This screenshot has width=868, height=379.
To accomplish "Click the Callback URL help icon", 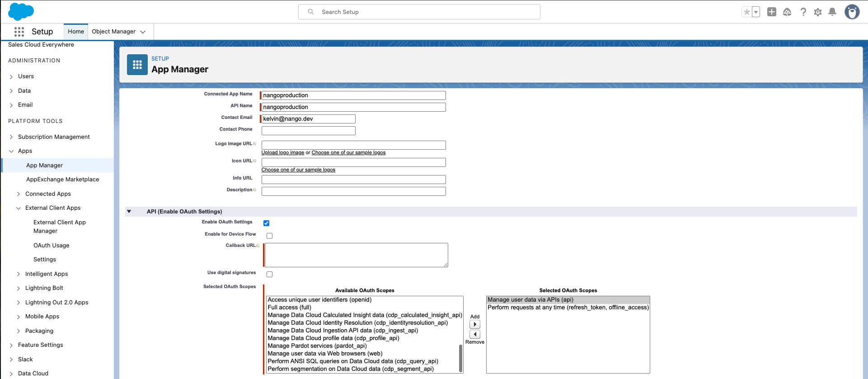I will pyautogui.click(x=258, y=246).
